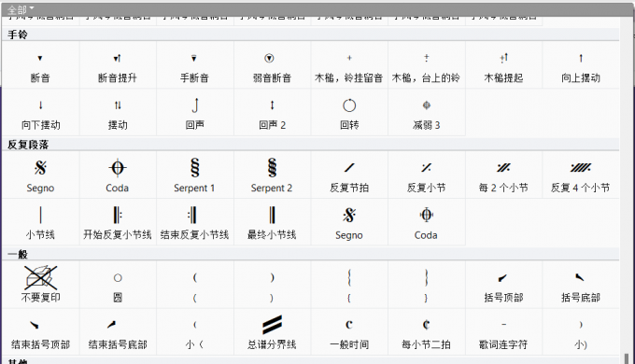
Task: Choose the 木槌提起 symbol
Action: coord(503,65)
